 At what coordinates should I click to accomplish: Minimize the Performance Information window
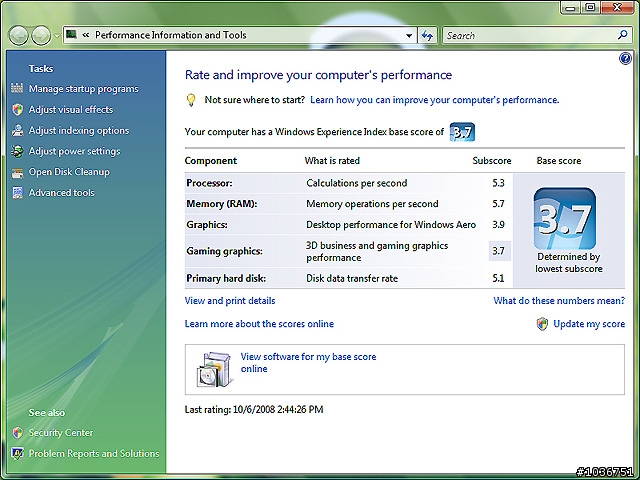571,7
